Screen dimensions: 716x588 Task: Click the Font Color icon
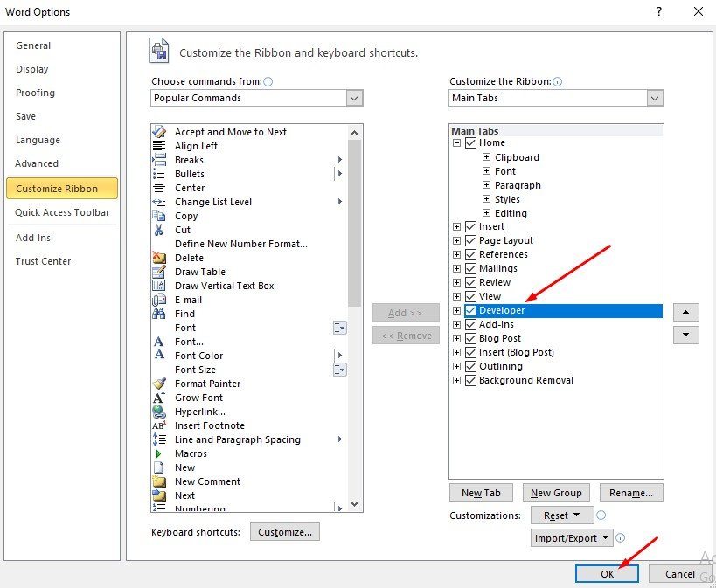click(x=159, y=355)
